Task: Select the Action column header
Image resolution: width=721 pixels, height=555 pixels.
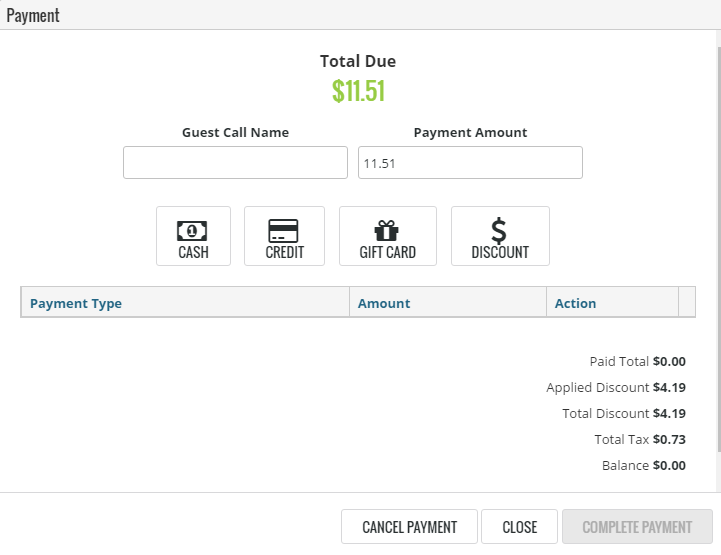Action: 575,303
